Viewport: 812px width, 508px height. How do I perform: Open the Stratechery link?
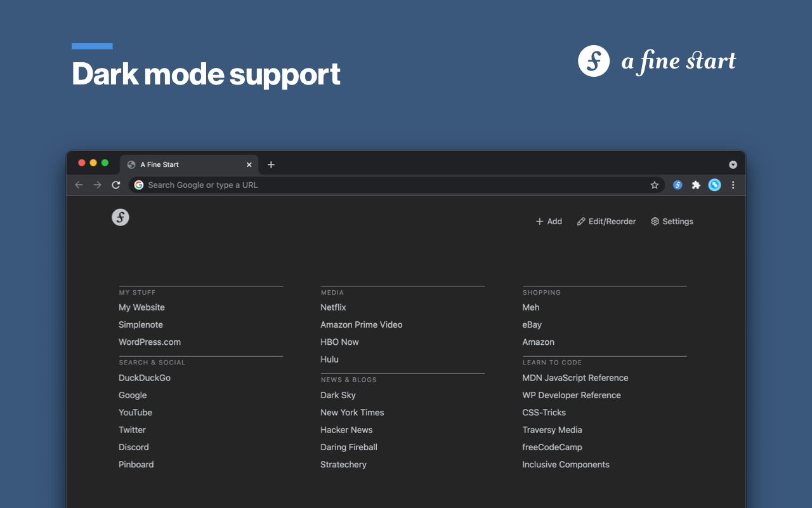[343, 464]
